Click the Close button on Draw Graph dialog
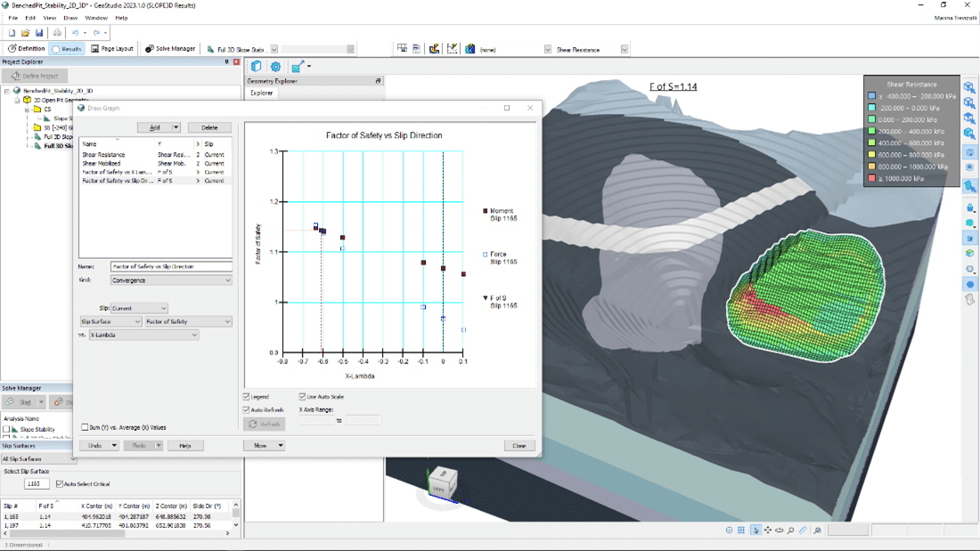Viewport: 980px width, 551px height. point(519,445)
